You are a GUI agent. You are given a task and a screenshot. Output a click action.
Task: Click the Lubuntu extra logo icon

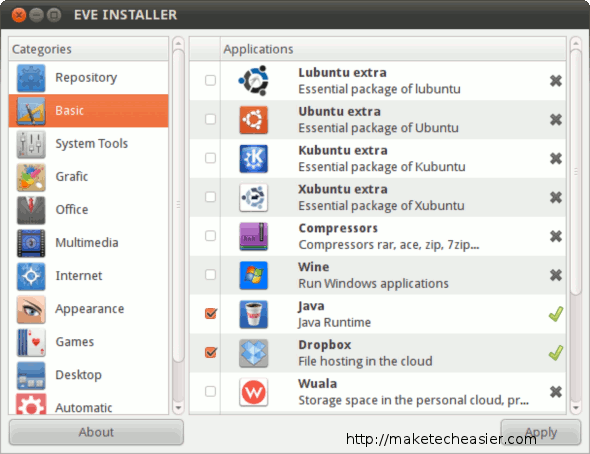tap(253, 80)
